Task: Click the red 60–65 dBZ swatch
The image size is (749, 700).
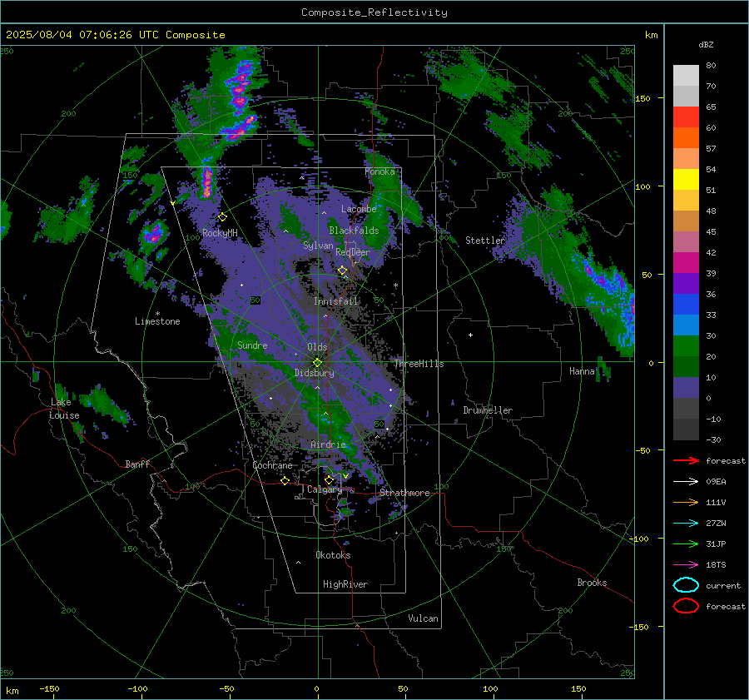Action: point(686,117)
